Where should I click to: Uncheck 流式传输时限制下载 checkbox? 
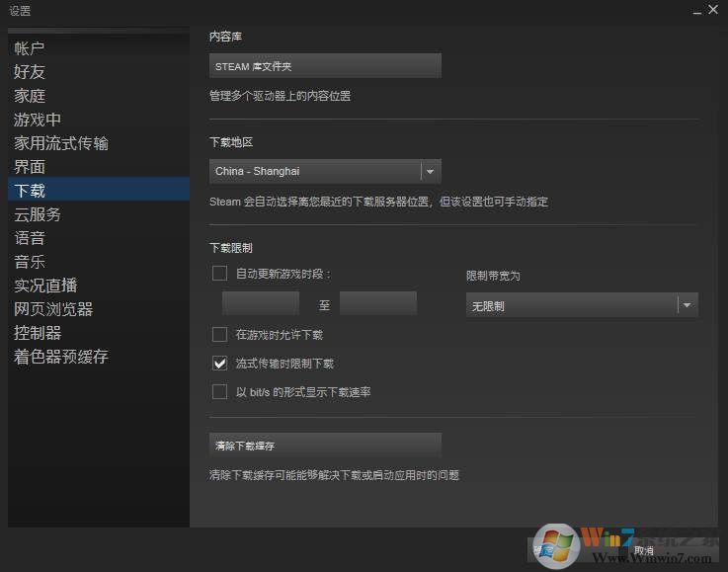coord(220,364)
